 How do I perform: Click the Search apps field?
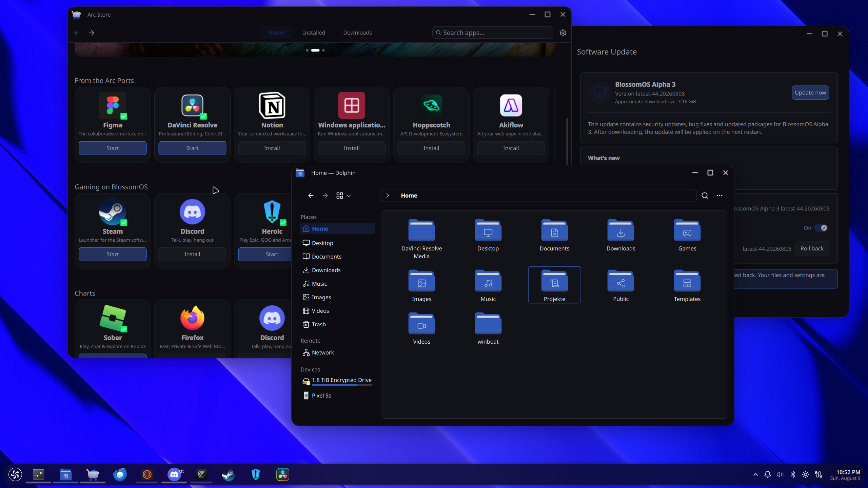click(x=492, y=33)
